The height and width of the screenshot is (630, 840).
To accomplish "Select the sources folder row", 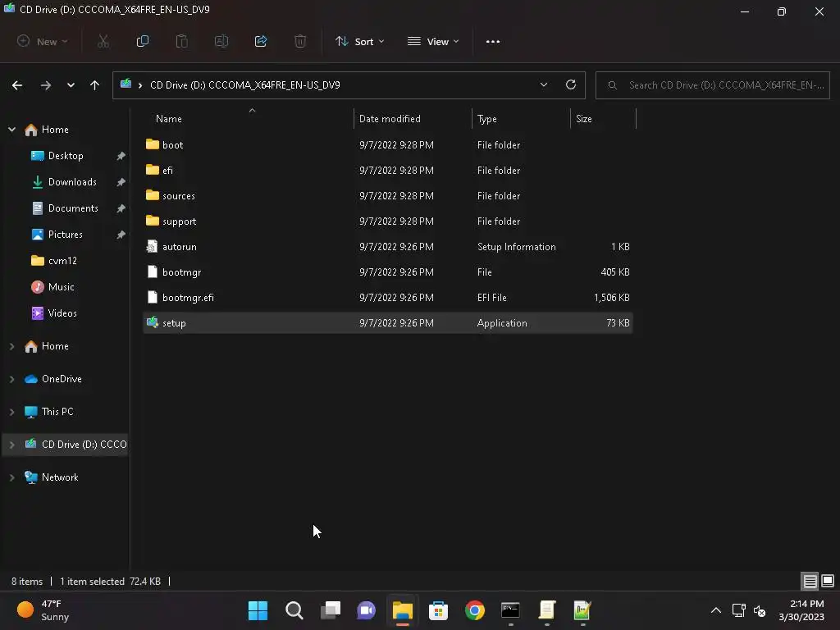I will [388, 195].
